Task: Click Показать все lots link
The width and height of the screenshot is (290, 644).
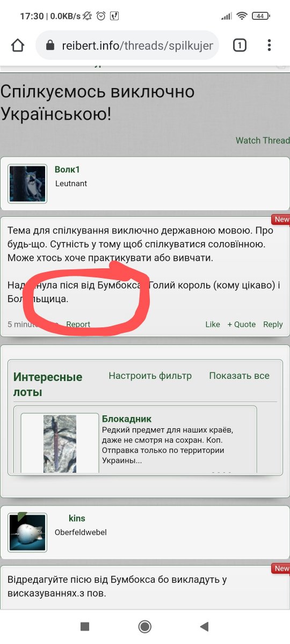Action: (239, 376)
